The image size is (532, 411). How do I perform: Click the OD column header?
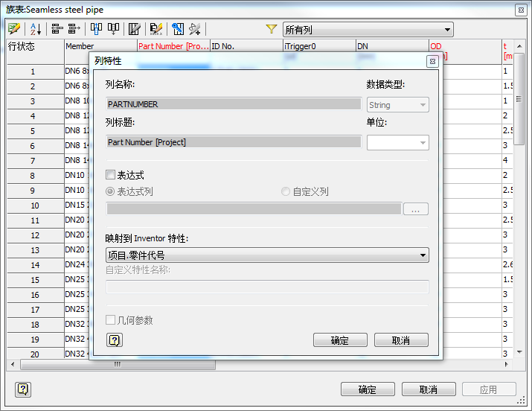point(466,46)
